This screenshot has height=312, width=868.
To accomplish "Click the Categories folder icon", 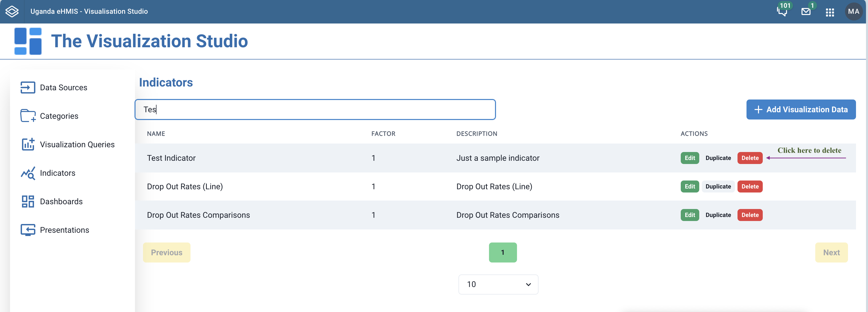I will pos(28,116).
